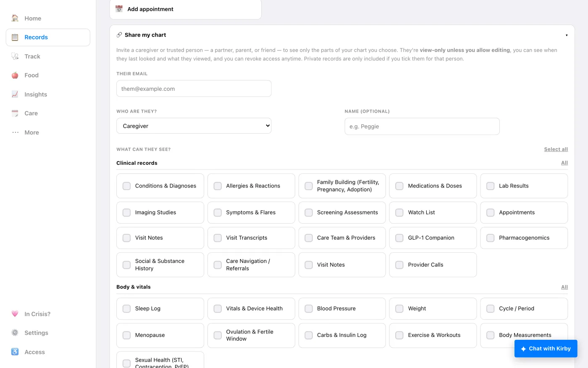Enable the Allergies & Reactions checkbox

[218, 186]
